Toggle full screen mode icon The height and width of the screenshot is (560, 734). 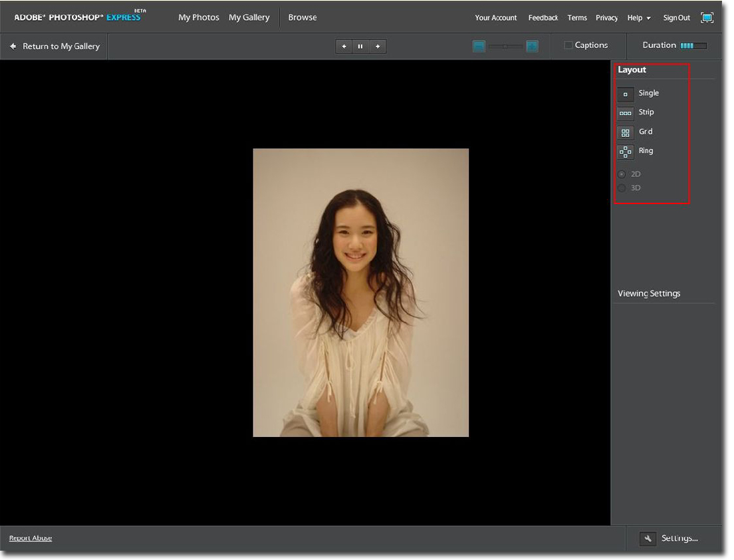click(707, 18)
